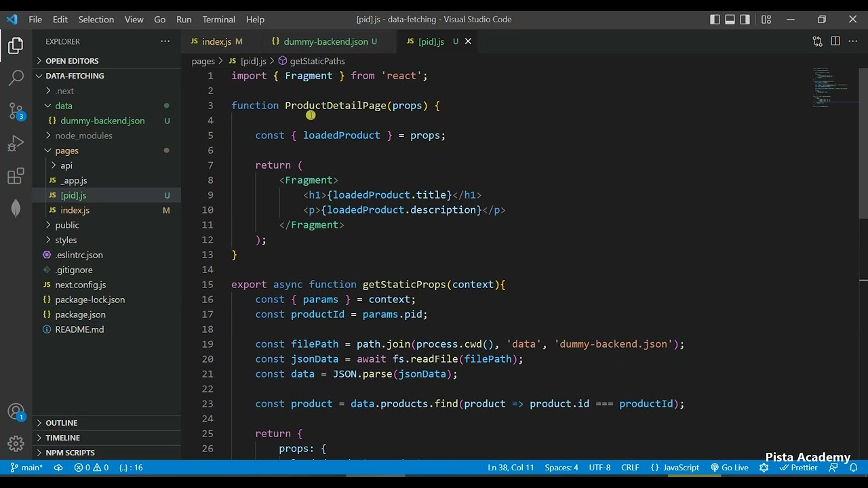Switch to the dummy-backend.json tab
868x488 pixels.
tap(329, 41)
